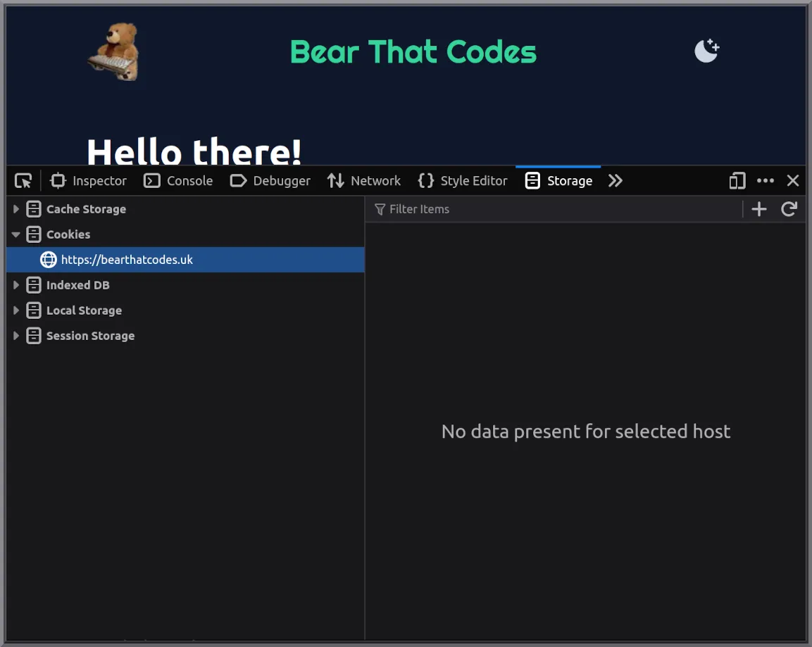Click the globe icon beside bearthatcodes.uk
The width and height of the screenshot is (812, 647).
pos(48,260)
